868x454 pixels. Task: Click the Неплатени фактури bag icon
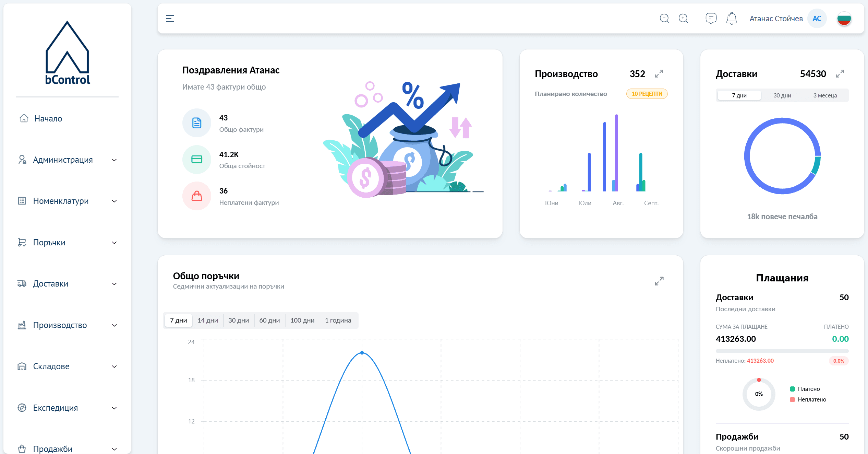point(197,196)
